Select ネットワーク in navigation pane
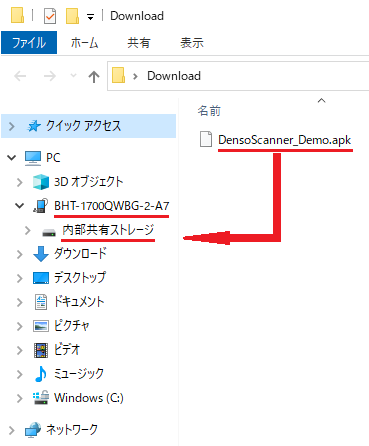This screenshot has height=446, width=369. 72,429
